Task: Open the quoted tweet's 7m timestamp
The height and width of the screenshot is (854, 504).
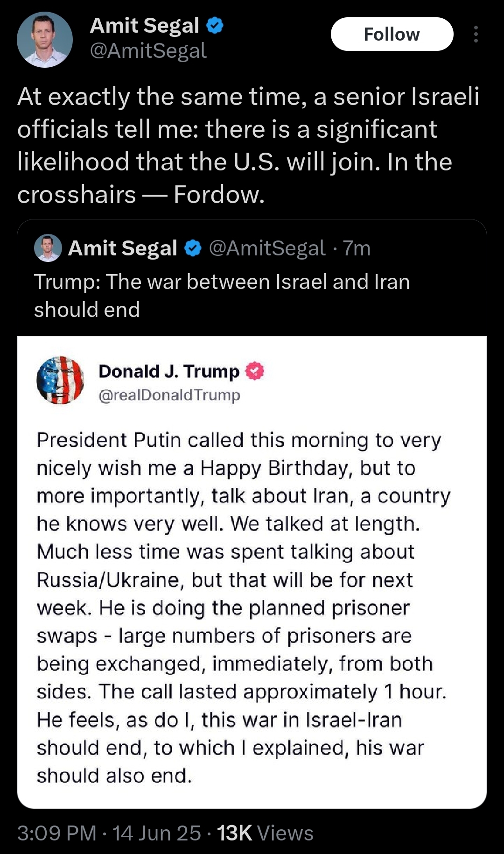Action: click(x=357, y=248)
